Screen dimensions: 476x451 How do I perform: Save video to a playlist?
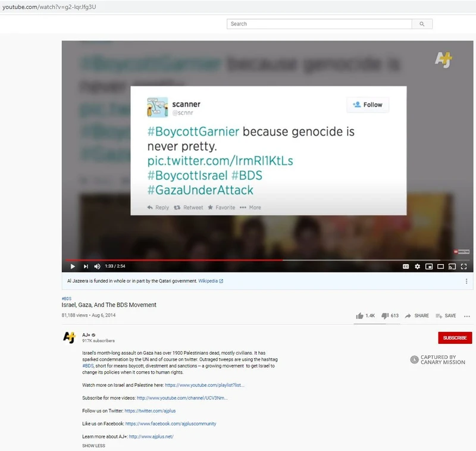click(x=446, y=316)
